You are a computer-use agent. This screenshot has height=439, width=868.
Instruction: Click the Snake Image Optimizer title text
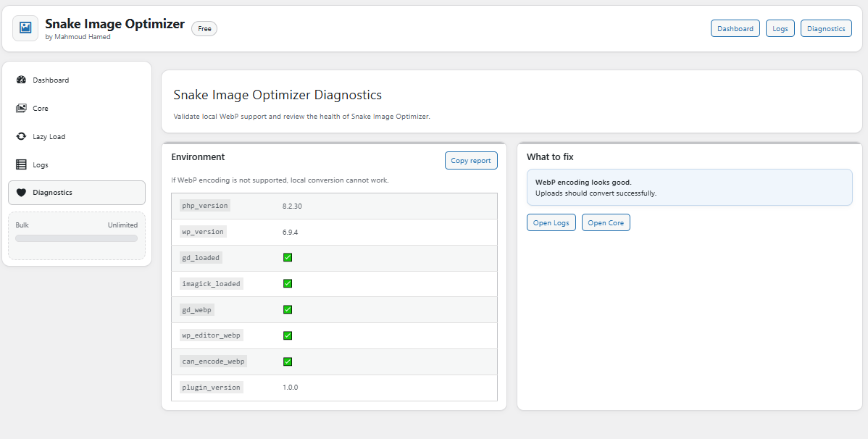(114, 24)
